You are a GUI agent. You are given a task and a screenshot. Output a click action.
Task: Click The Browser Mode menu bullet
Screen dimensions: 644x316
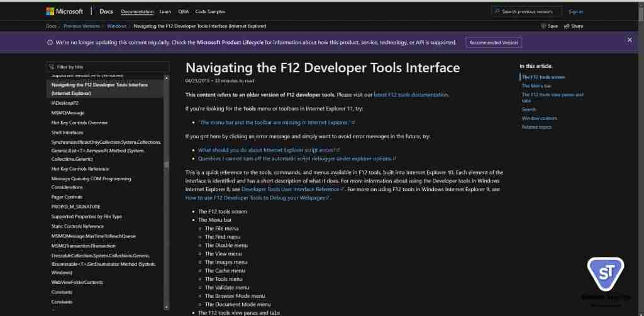[235, 296]
